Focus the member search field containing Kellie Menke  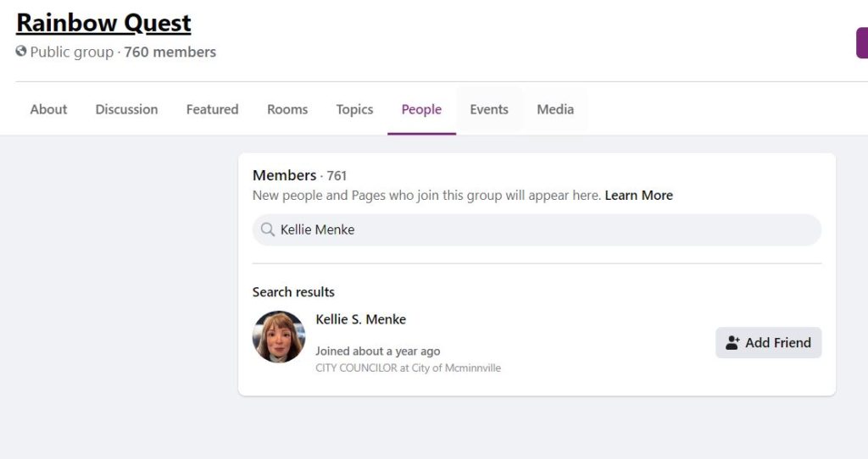click(x=537, y=229)
